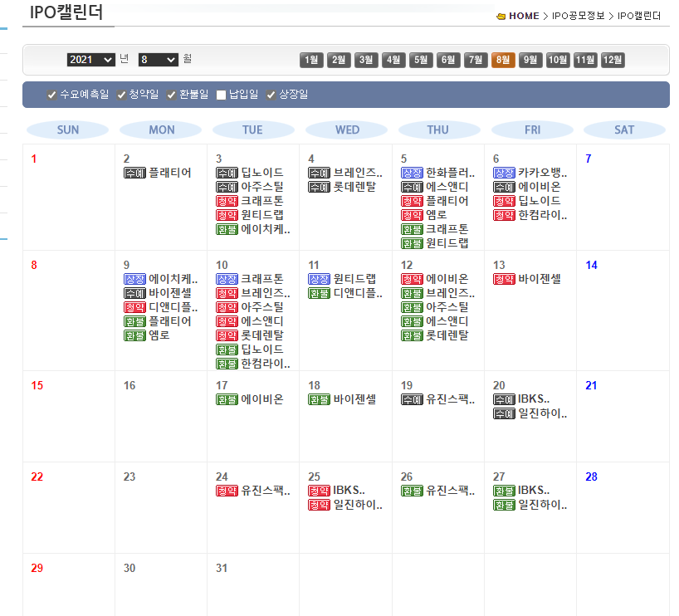Viewport: 679px width, 616px height.
Task: Click the 수예 badge next to IBKS.. on the 20th
Action: click(504, 399)
